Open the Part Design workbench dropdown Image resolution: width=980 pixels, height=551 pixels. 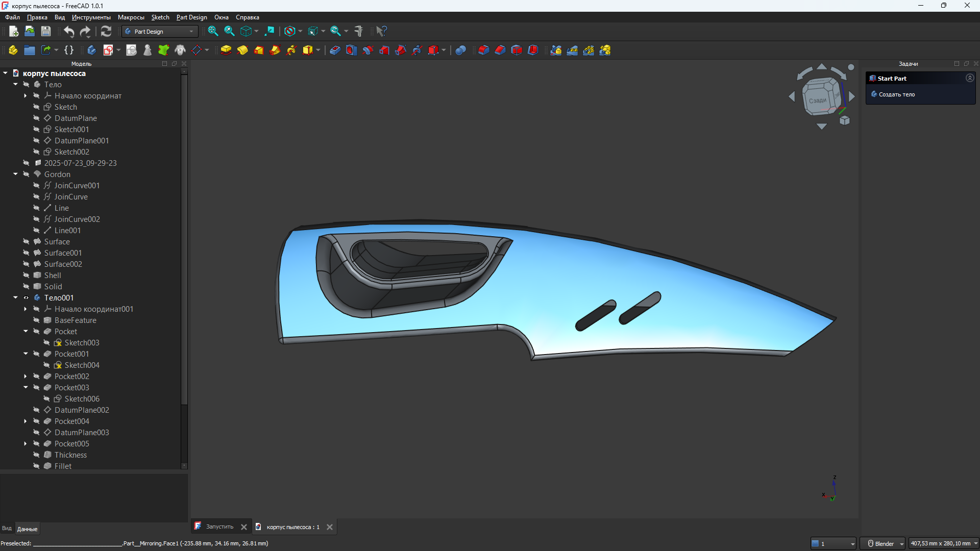point(160,32)
